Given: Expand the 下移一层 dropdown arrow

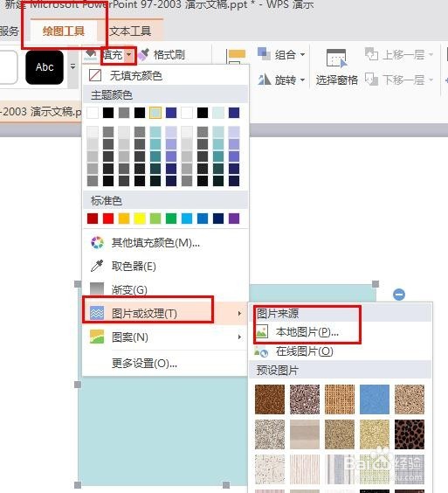Looking at the screenshot, I should point(431,80).
